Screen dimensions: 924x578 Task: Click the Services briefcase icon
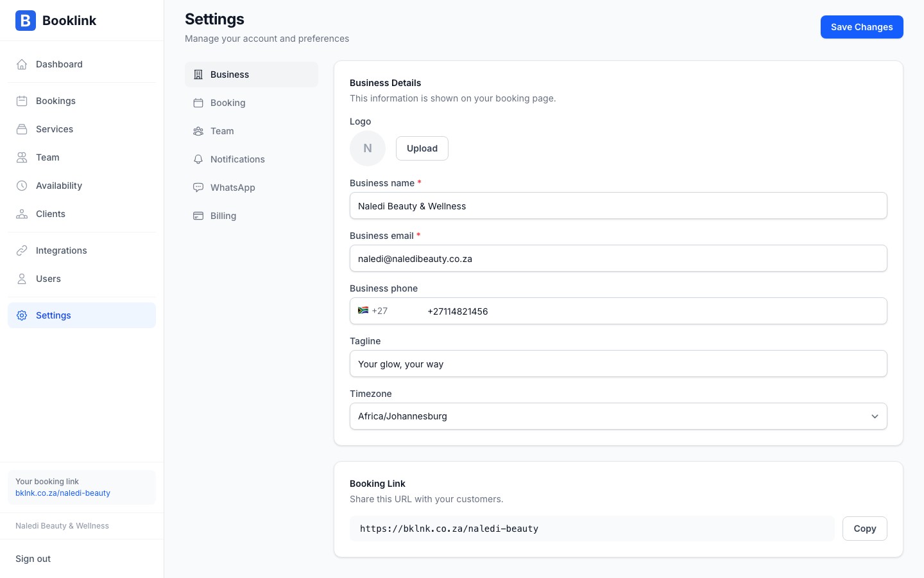coord(22,129)
